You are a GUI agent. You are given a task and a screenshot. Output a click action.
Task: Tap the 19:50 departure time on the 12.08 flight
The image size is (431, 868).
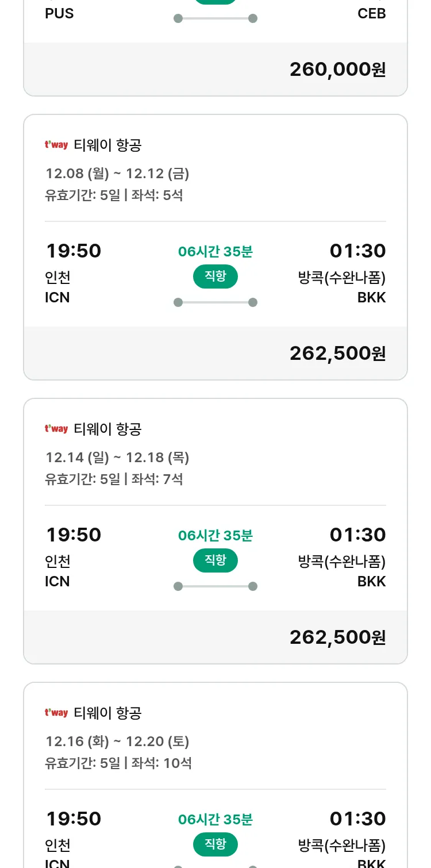[x=74, y=251]
